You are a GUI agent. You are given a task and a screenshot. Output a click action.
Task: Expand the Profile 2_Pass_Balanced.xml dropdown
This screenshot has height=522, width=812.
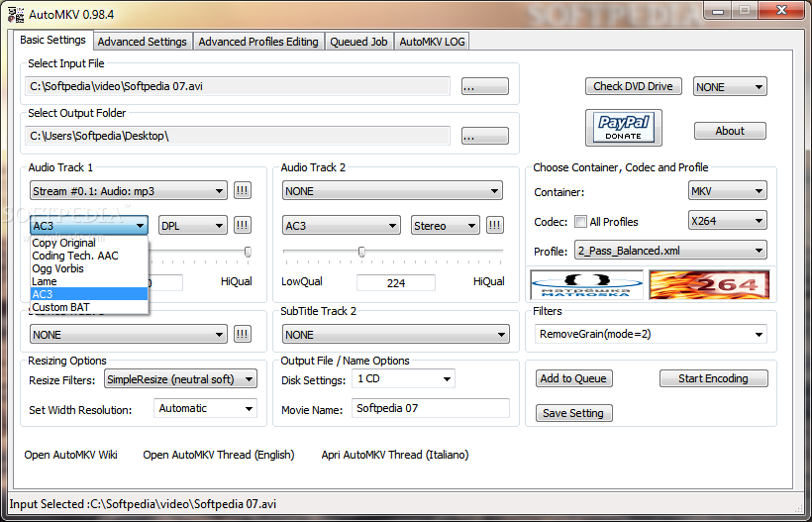click(x=670, y=251)
